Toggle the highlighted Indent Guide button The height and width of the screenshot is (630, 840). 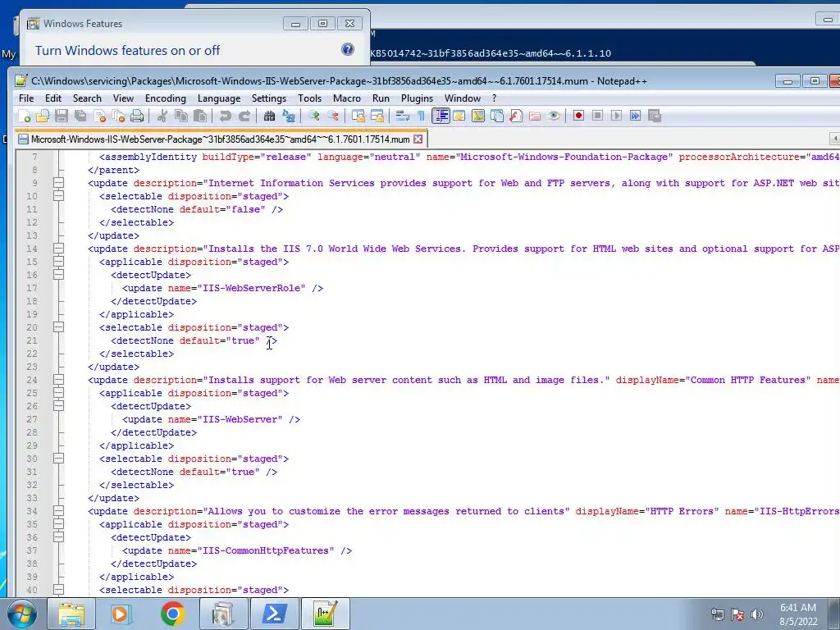click(x=441, y=116)
